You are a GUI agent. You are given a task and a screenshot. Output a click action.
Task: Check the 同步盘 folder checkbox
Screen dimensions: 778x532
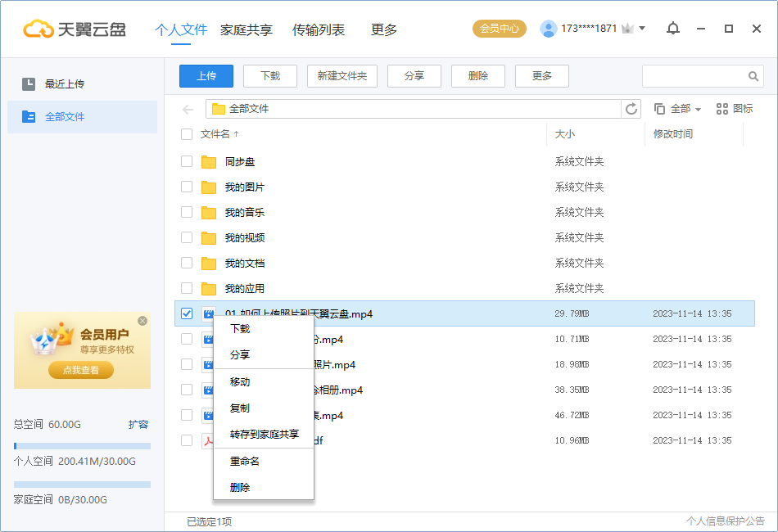coord(186,161)
